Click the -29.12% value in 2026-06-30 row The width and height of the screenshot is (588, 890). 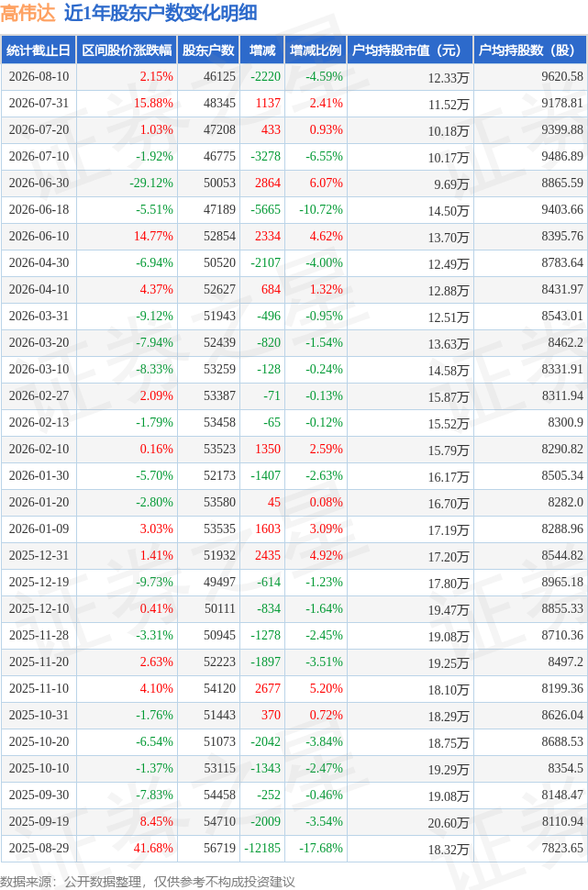(151, 184)
